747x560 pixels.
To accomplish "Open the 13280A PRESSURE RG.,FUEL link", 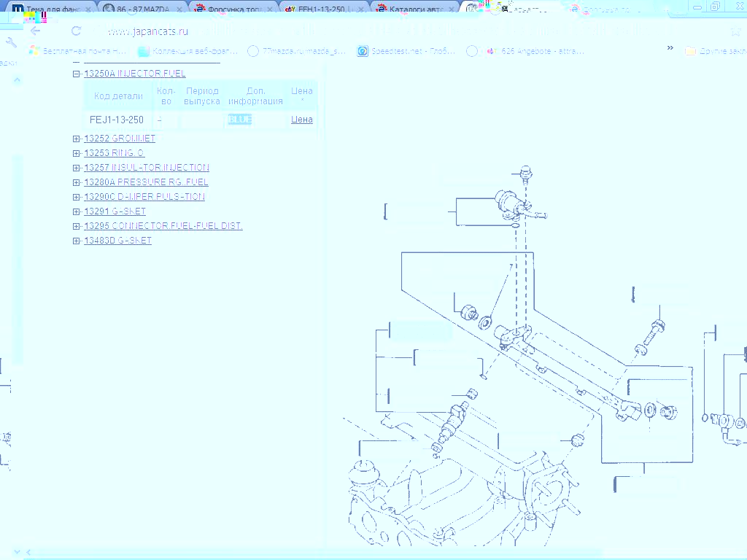I will (x=146, y=182).
